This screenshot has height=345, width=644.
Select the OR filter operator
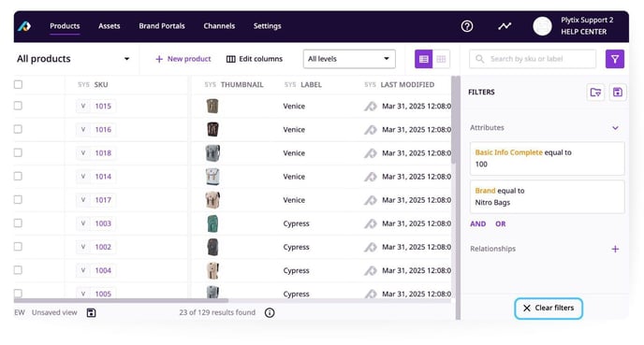(500, 224)
